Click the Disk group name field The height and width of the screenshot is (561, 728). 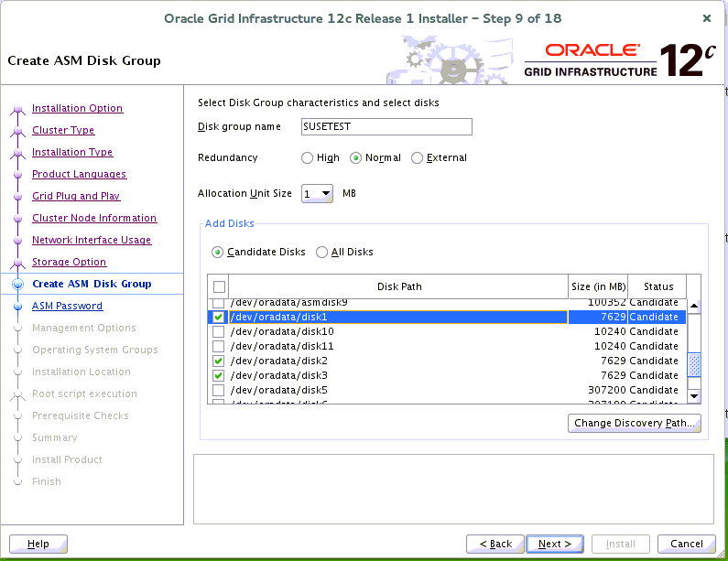(x=386, y=127)
